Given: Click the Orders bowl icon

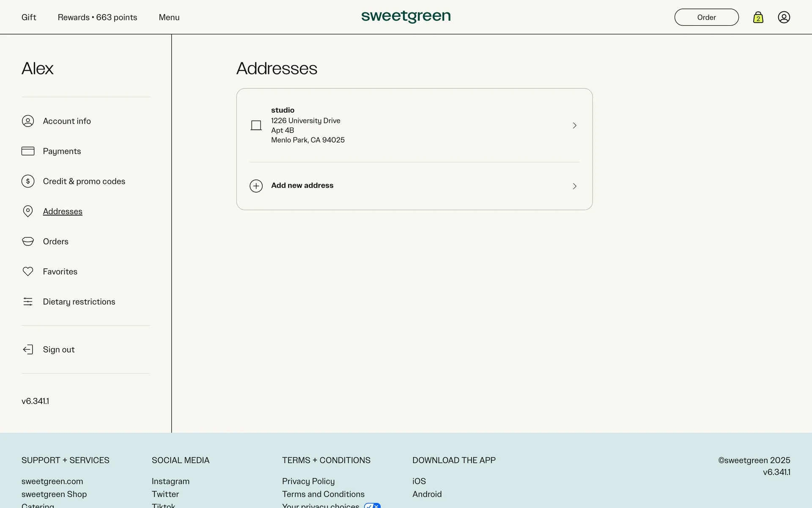Looking at the screenshot, I should (28, 241).
